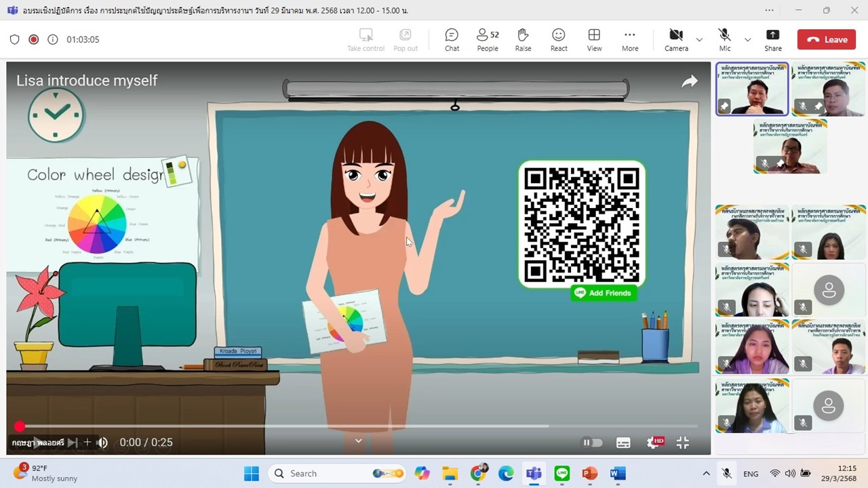
Task: Show hidden system tray icons chevron
Action: click(706, 473)
